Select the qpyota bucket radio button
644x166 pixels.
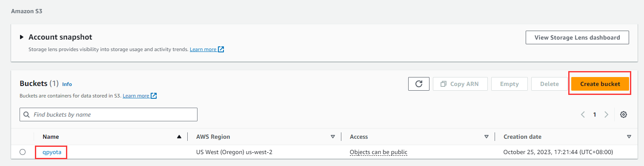(x=23, y=152)
